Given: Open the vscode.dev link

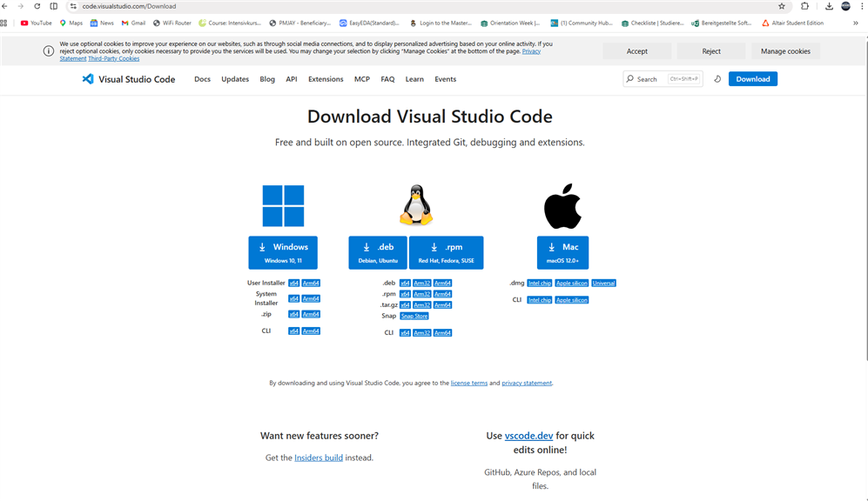Looking at the screenshot, I should tap(528, 436).
